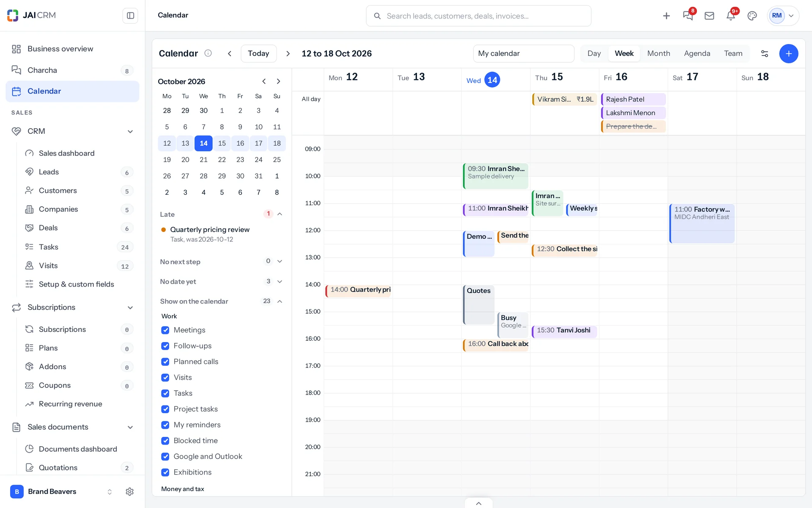812x508 pixels.
Task: Click the quick add plus icon in top bar
Action: point(667,16)
